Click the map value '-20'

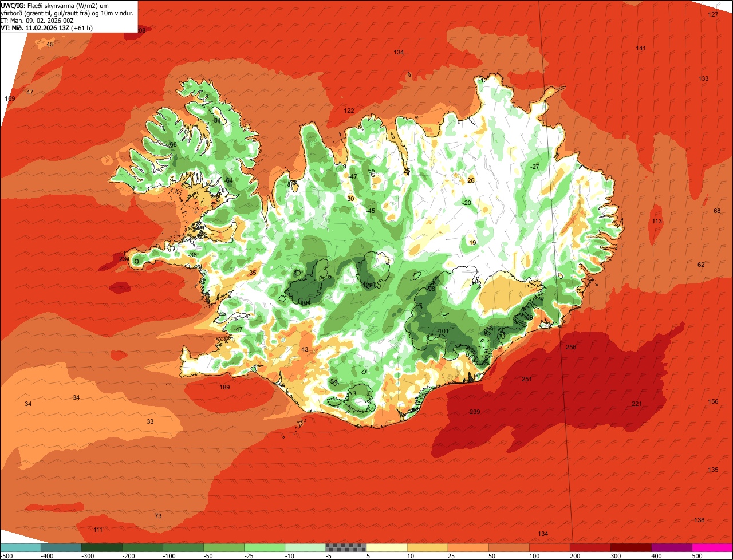(466, 203)
